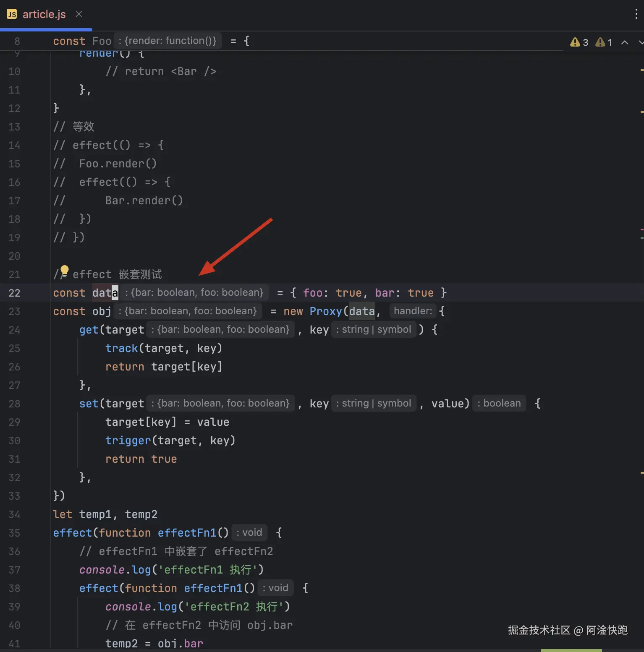
Task: Open the editor tabs kebab menu
Action: pyautogui.click(x=636, y=14)
